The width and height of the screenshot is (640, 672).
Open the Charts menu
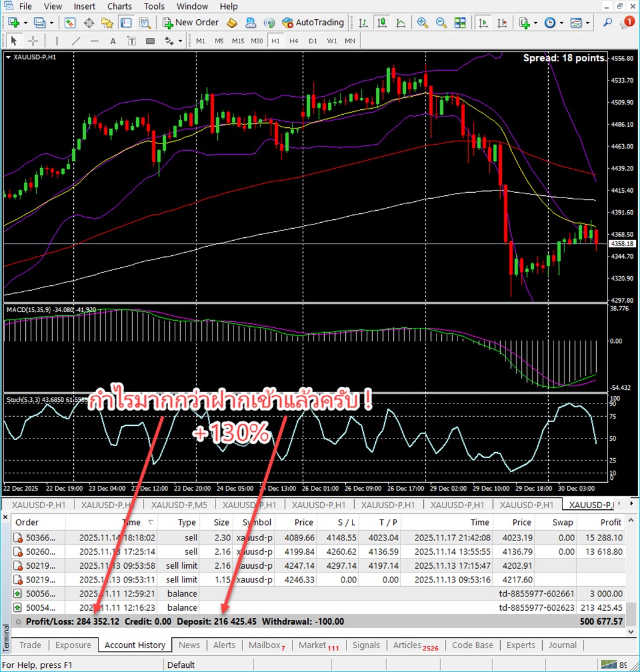[x=119, y=7]
